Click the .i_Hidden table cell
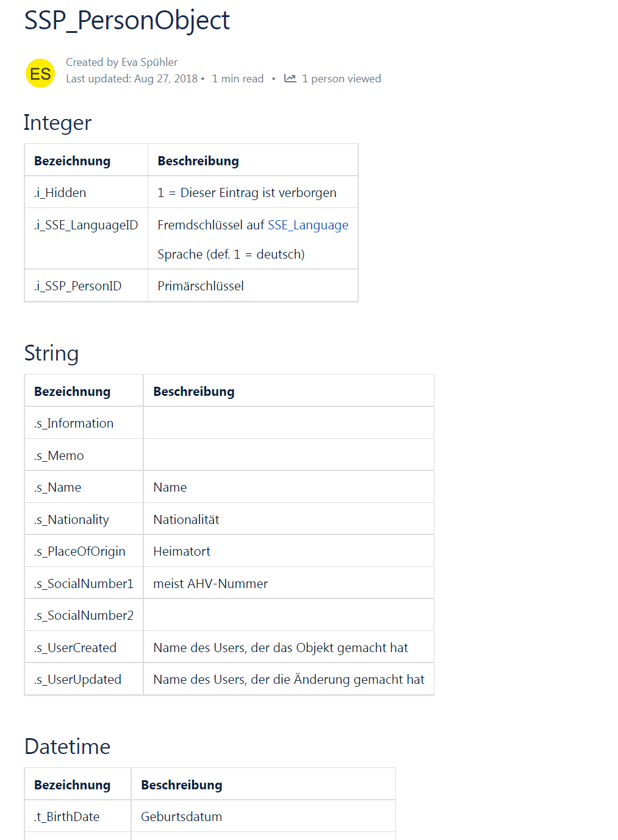The image size is (618, 840). (60, 193)
